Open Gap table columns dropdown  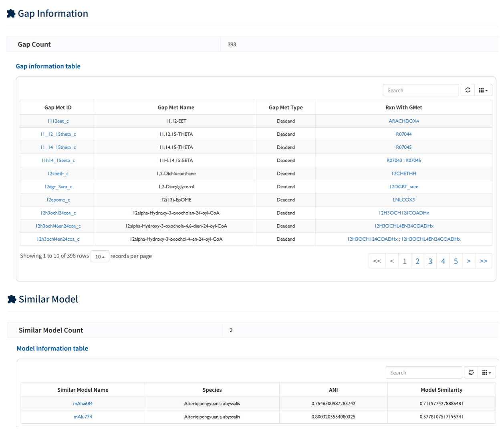(x=483, y=90)
